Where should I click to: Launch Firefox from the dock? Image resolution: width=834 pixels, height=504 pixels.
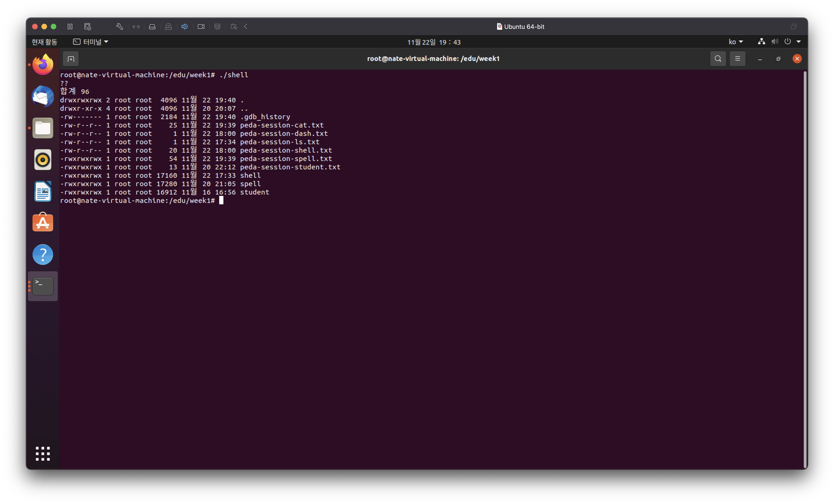[x=43, y=64]
